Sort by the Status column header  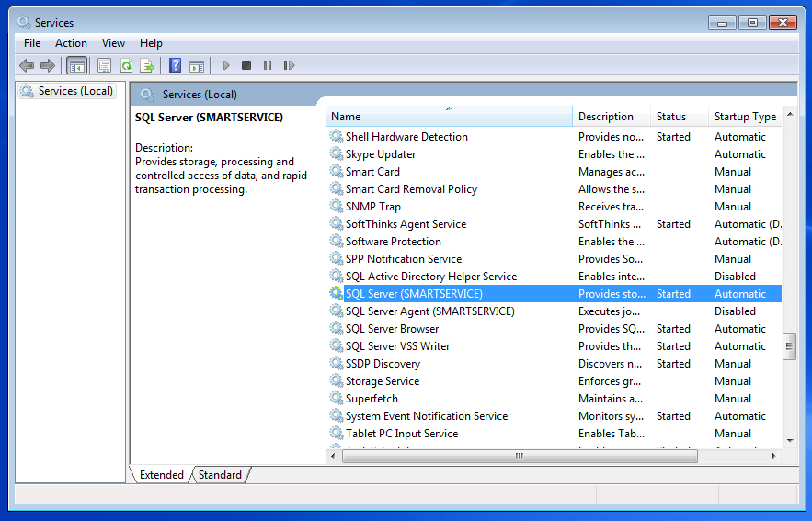pyautogui.click(x=680, y=117)
